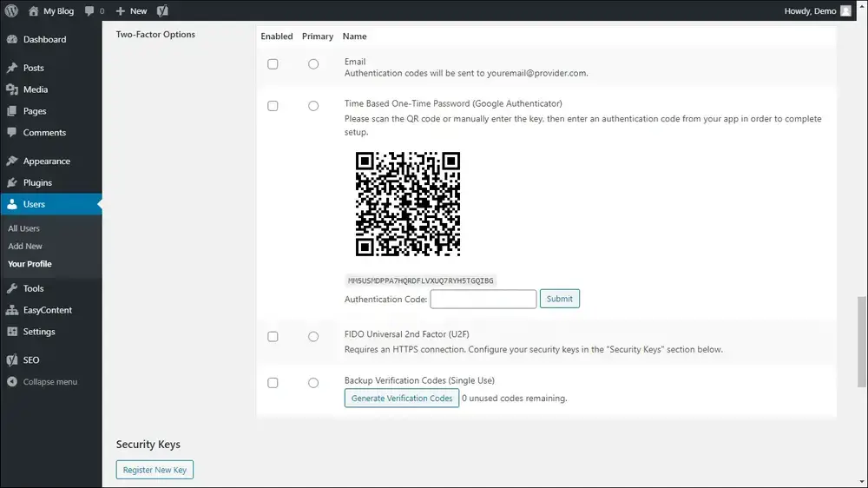Click the Appearance paintbrush icon
Screen dimensions: 868x488
coord(12,161)
